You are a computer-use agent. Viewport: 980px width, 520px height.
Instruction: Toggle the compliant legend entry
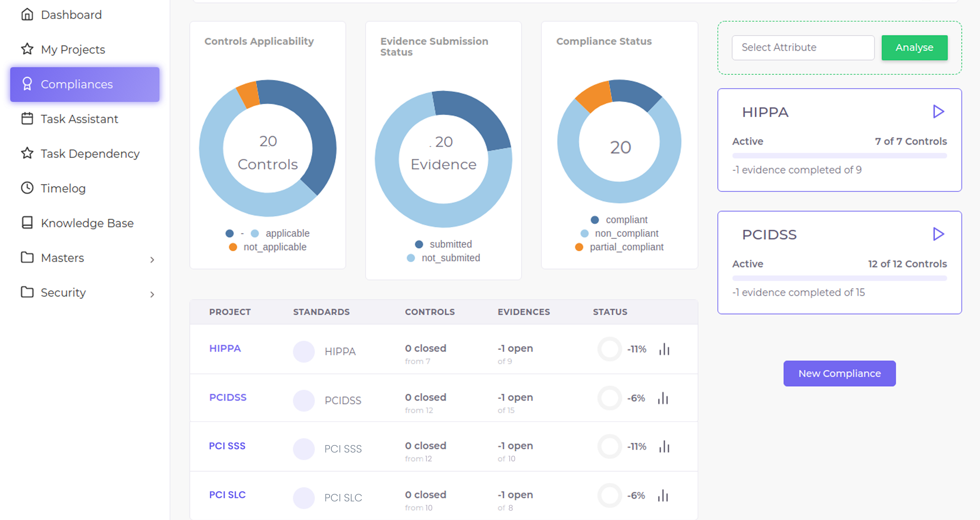(619, 220)
